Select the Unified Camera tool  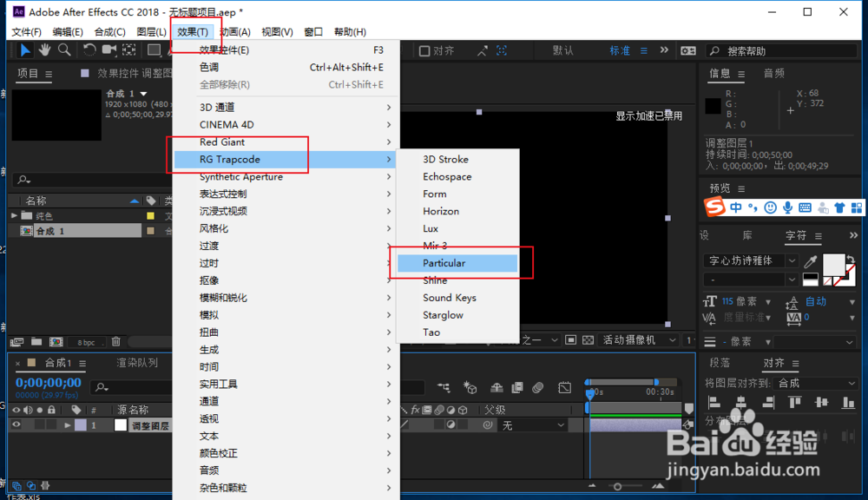pos(109,50)
